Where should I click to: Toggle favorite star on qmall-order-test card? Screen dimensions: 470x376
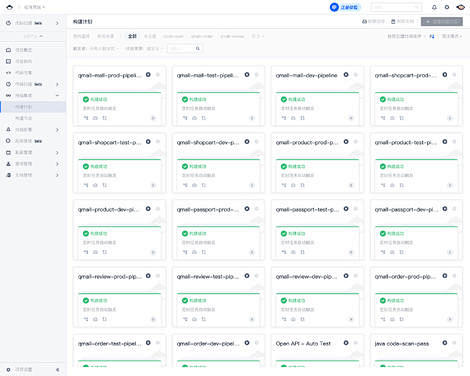(158, 343)
